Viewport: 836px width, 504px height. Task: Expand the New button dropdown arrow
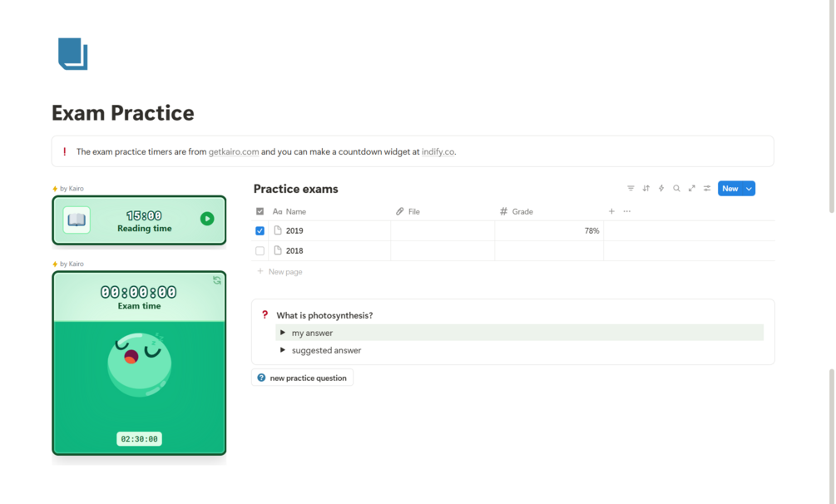pyautogui.click(x=749, y=188)
